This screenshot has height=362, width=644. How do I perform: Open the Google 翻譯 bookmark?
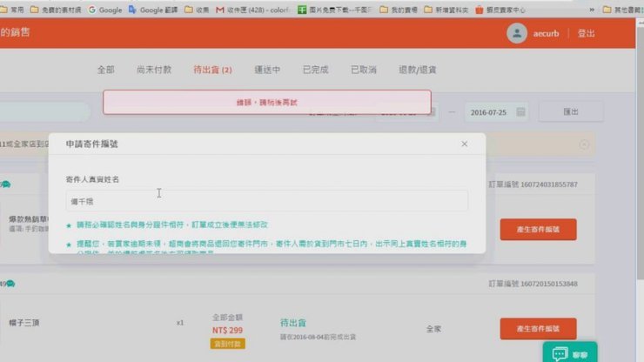click(153, 10)
